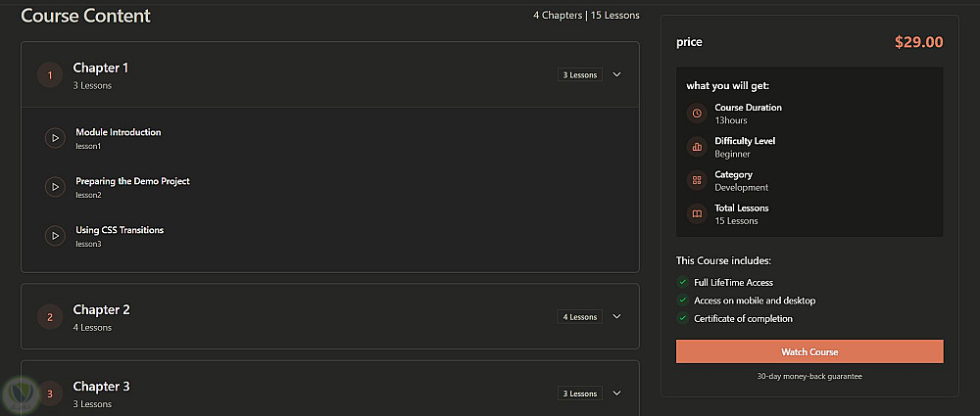Screen dimensions: 980x416
Task: Click the Full LifeTime Access checkmark
Action: [682, 282]
